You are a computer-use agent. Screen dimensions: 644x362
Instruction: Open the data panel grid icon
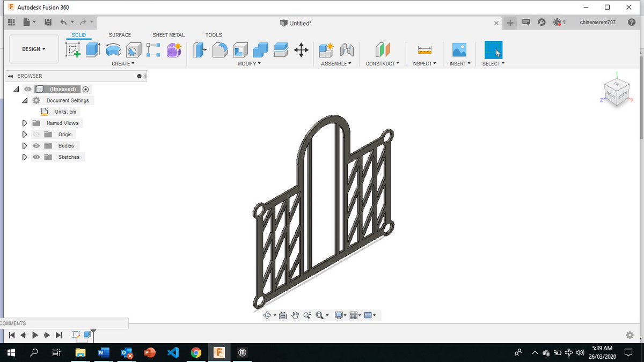(11, 22)
